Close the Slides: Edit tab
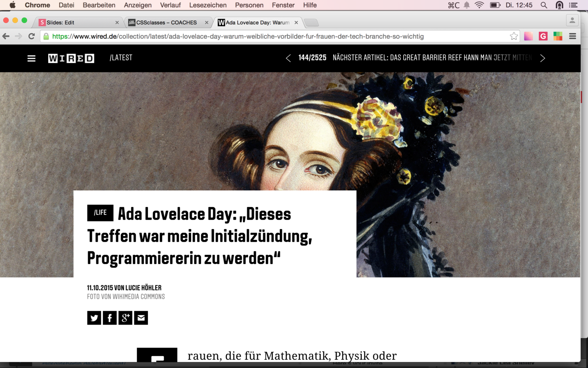The height and width of the screenshot is (368, 588). (x=117, y=22)
